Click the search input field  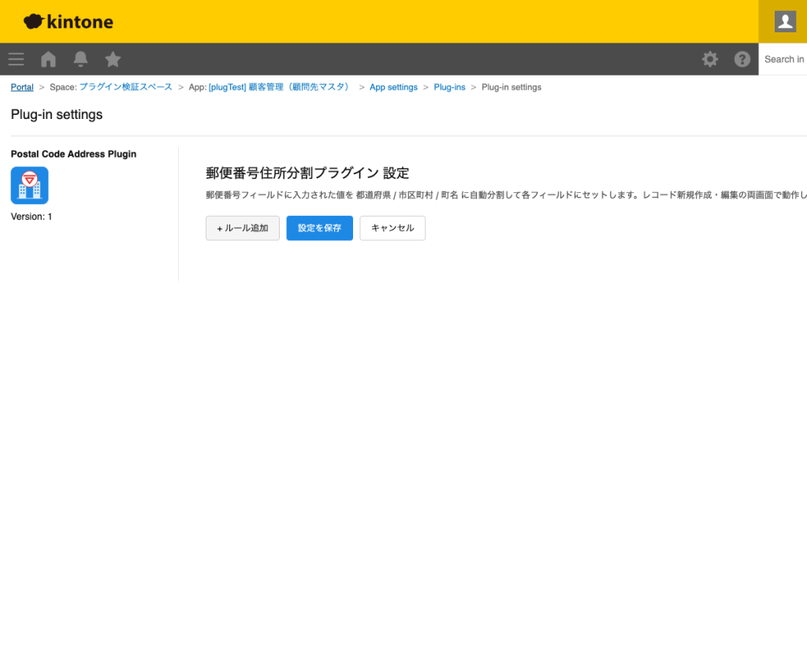[x=784, y=59]
